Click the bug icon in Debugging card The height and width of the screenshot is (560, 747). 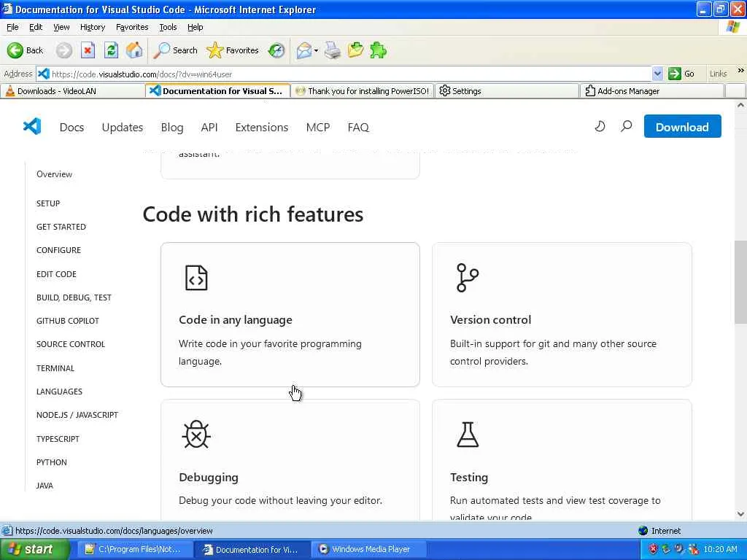196,435
